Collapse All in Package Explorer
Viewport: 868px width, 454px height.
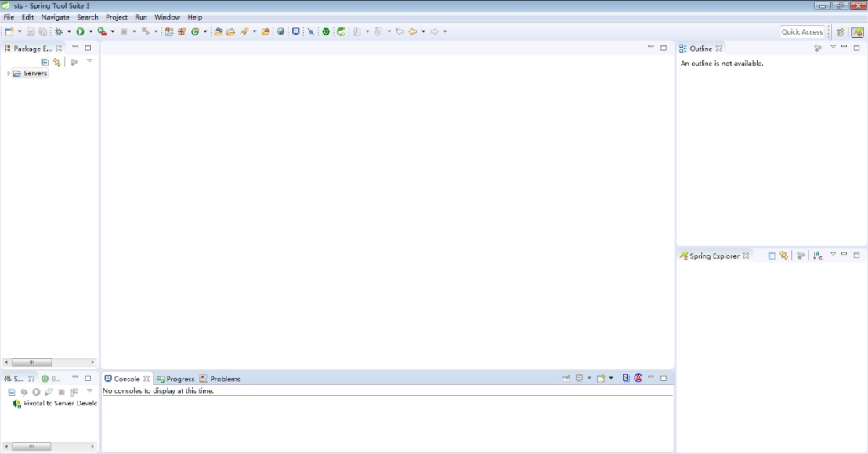[45, 62]
